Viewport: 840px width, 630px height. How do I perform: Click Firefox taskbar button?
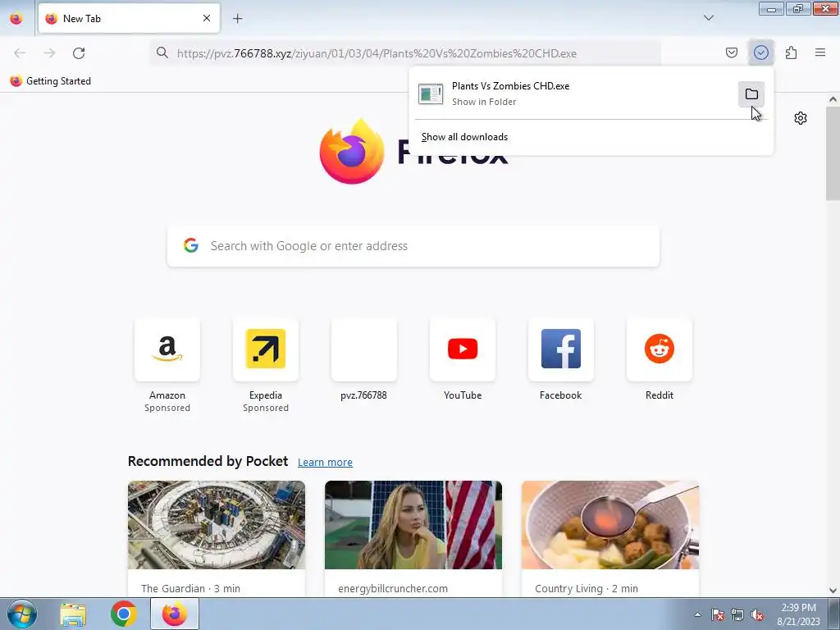tap(174, 614)
